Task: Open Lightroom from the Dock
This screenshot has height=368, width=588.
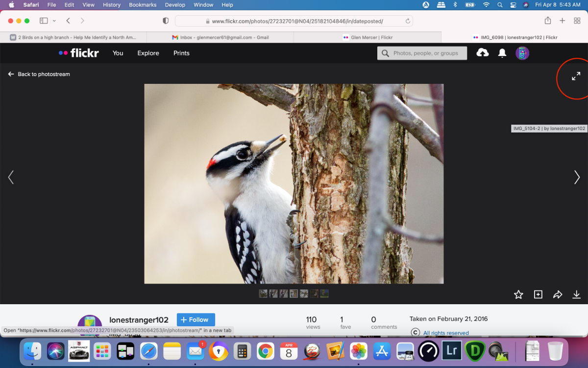Action: click(451, 351)
